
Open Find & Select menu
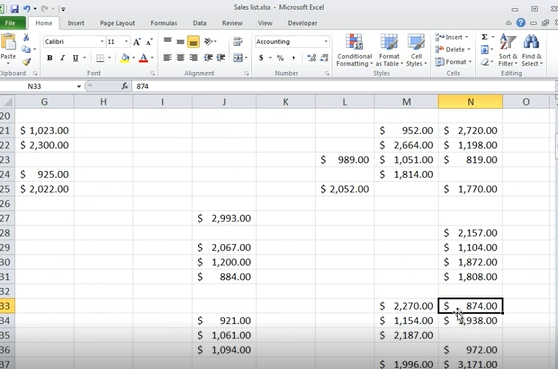(532, 50)
